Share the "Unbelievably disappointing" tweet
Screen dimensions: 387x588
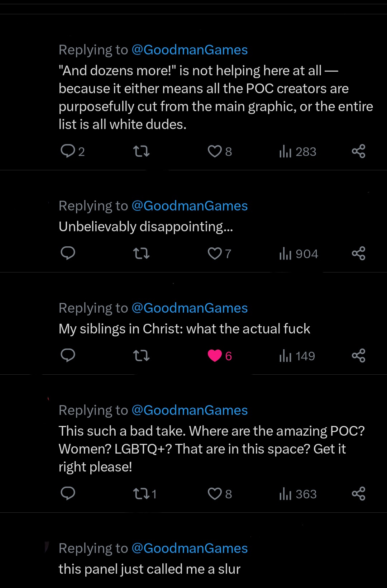pyautogui.click(x=358, y=253)
